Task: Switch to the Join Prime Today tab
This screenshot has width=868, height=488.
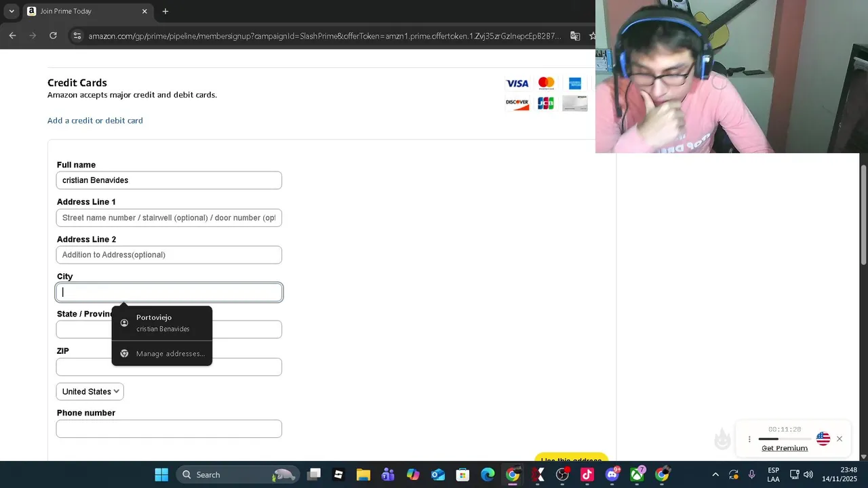Action: [88, 11]
